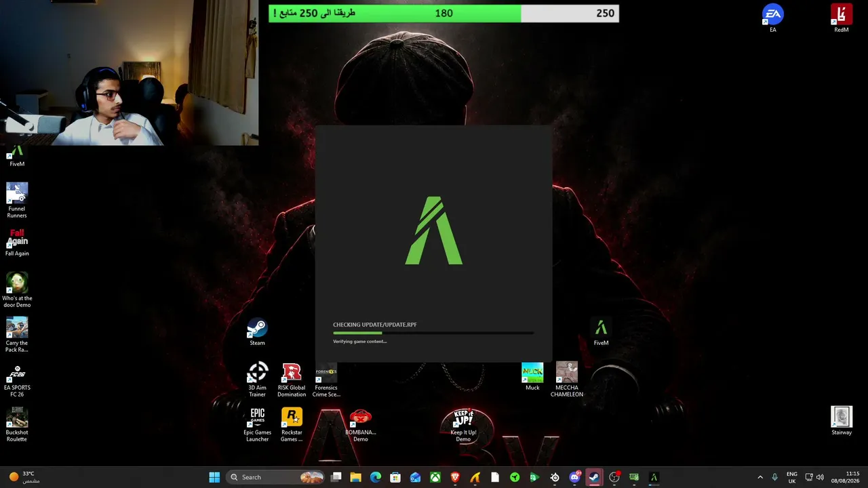
Task: Open the EA desktop shortcut
Action: (x=772, y=18)
